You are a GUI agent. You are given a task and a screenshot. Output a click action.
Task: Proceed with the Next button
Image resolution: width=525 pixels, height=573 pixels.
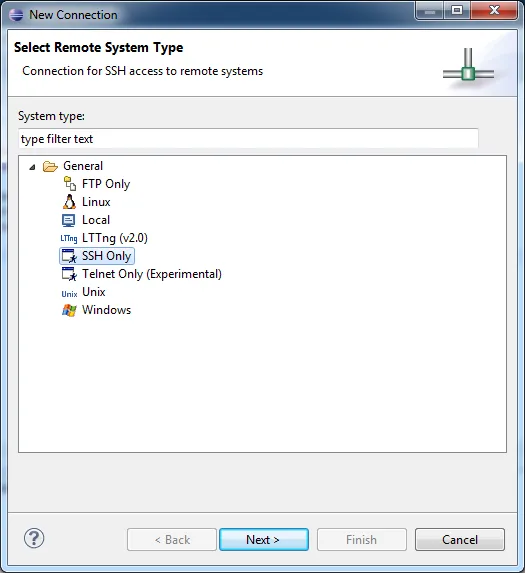[264, 539]
